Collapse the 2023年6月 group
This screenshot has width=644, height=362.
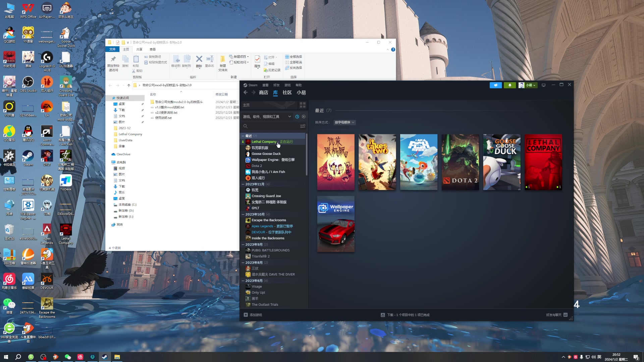[x=243, y=281]
